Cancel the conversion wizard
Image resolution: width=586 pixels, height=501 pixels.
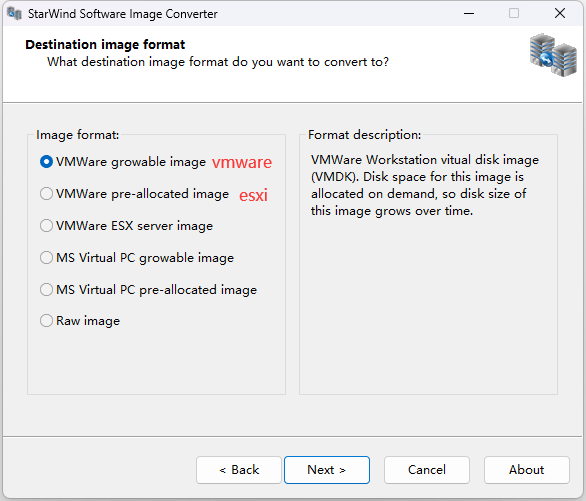click(427, 470)
